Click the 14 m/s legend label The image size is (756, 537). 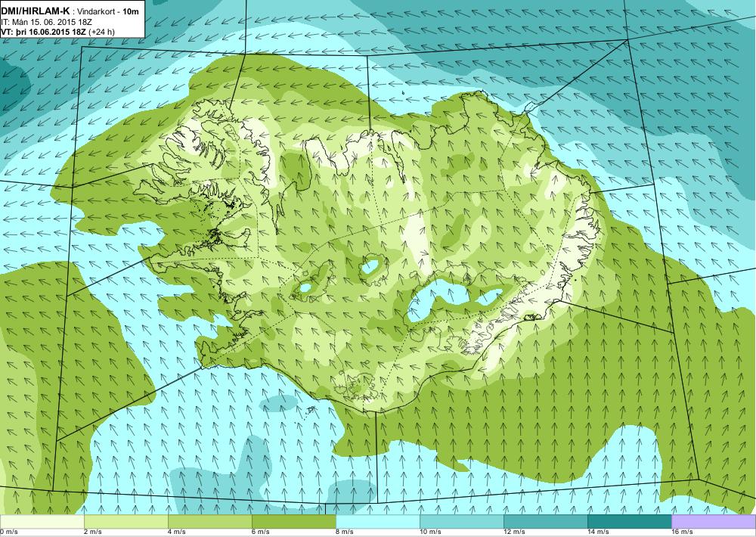pyautogui.click(x=598, y=532)
